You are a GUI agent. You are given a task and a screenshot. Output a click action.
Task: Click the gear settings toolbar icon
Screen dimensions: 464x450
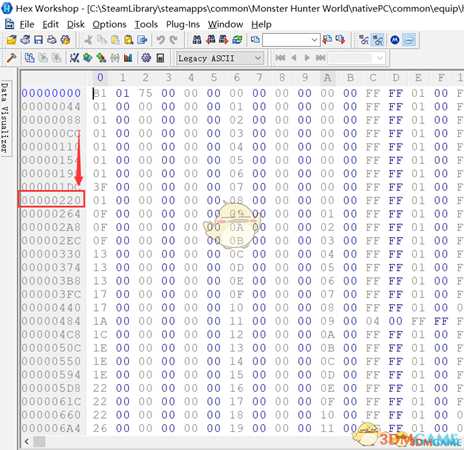[x=146, y=58]
